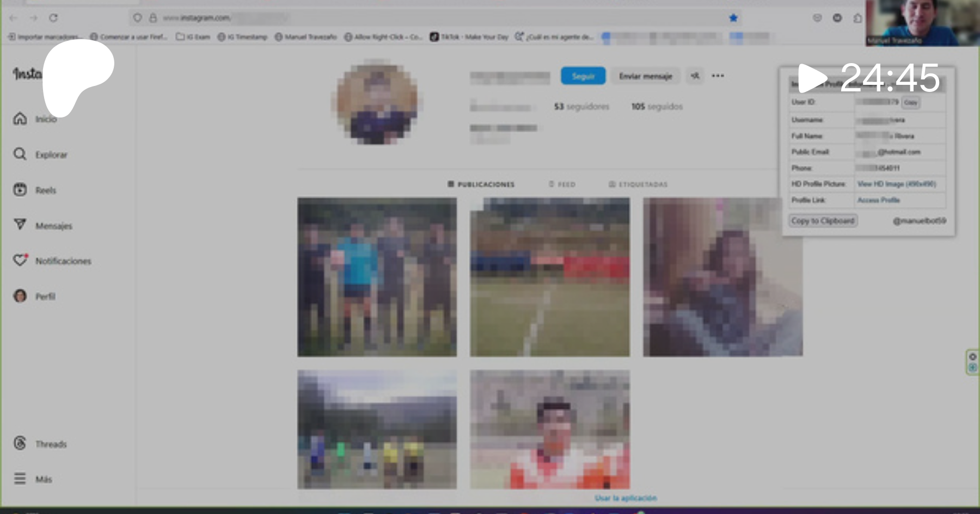Expand the Más menu

20,479
